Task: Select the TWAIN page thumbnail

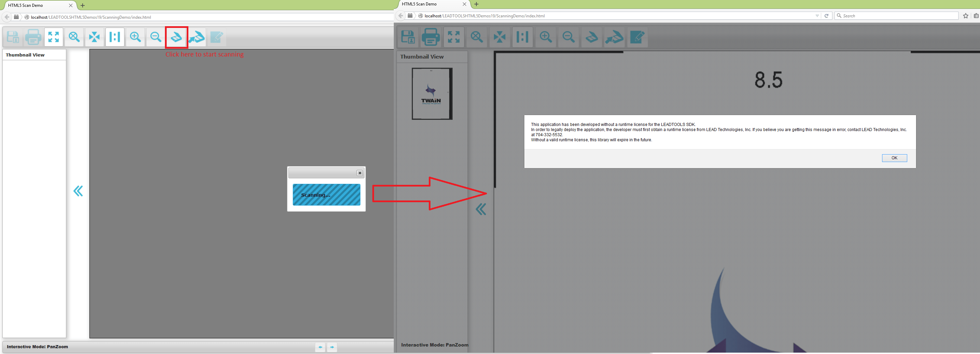Action: [x=432, y=93]
